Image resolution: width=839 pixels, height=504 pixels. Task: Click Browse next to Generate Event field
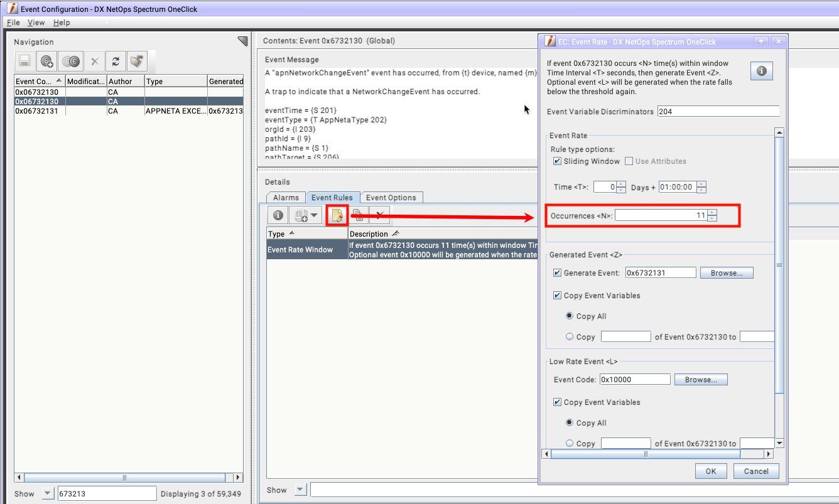[727, 273]
